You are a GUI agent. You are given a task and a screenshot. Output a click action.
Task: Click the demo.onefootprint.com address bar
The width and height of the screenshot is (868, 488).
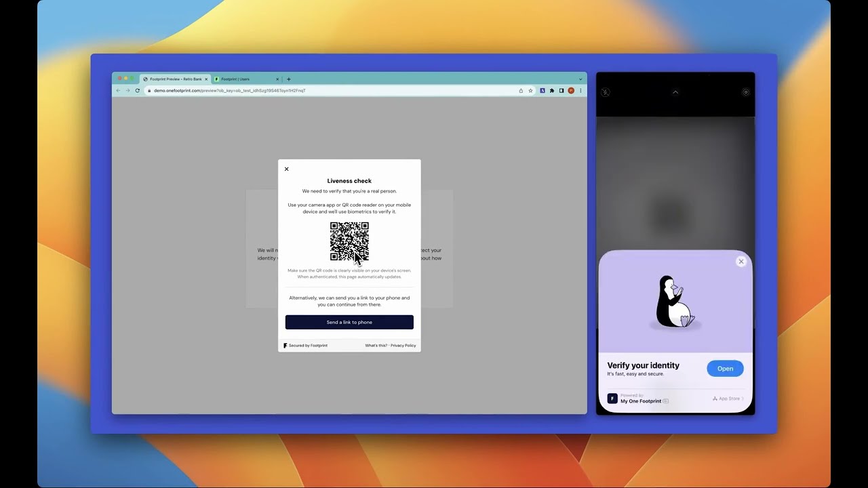339,90
